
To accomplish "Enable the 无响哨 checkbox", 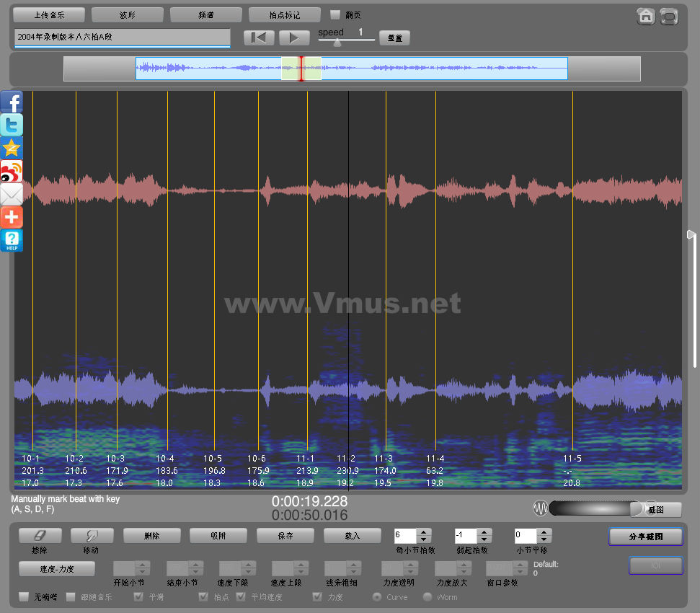I will (x=24, y=597).
